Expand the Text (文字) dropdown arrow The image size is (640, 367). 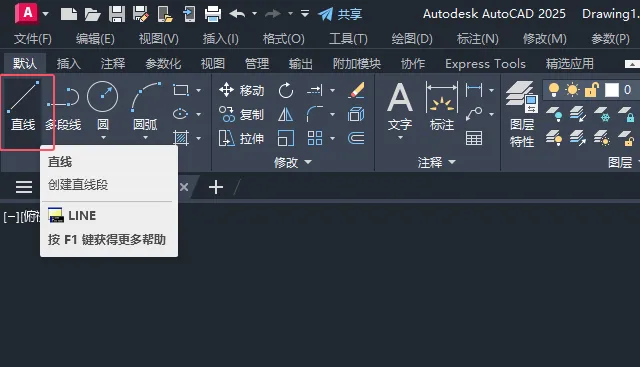pos(400,138)
